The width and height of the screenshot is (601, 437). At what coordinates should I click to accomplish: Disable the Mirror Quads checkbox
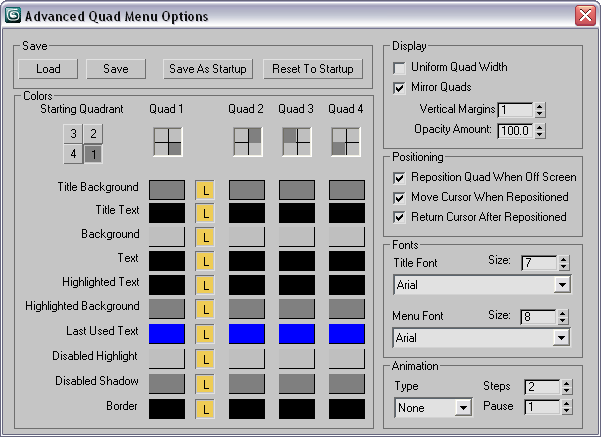pyautogui.click(x=399, y=88)
